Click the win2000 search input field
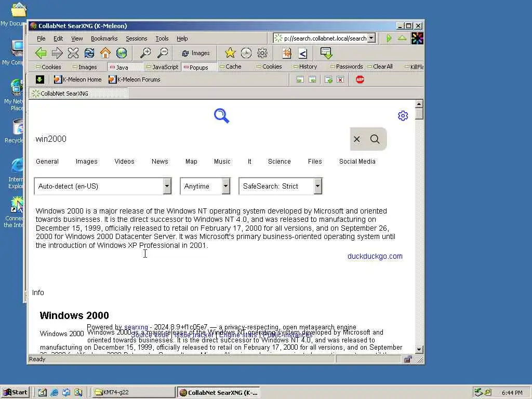Screen dimensions: 532x399 tap(192, 139)
